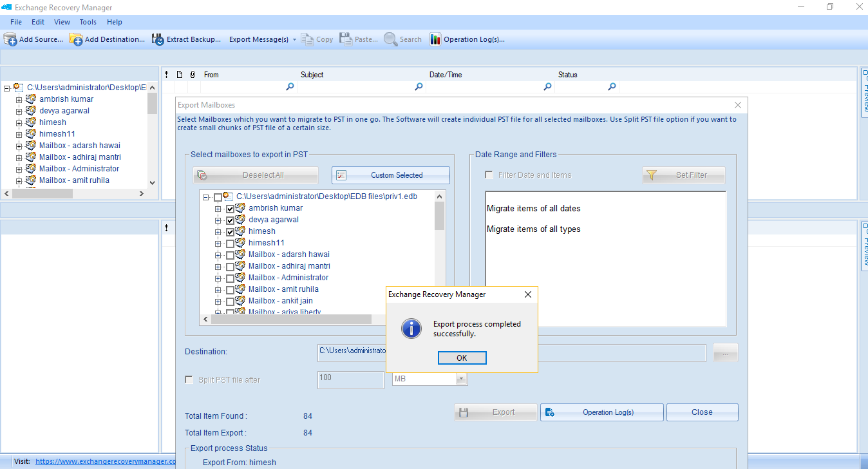Click the Destination path input field
Viewport: 868px width, 469px height.
[512, 352]
